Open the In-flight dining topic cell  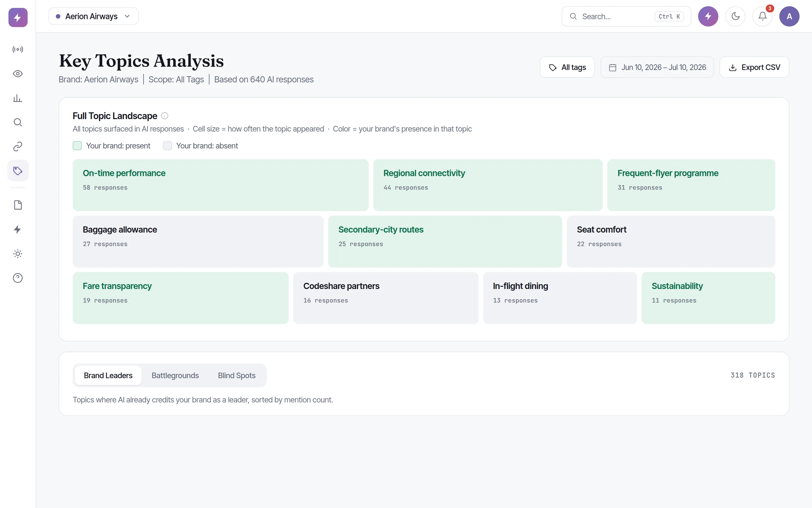[x=560, y=298]
